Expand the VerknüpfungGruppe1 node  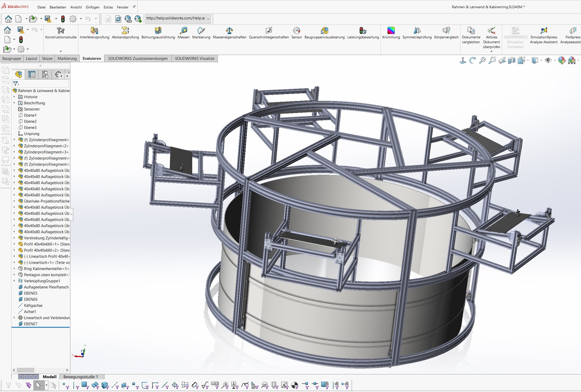pyautogui.click(x=14, y=281)
